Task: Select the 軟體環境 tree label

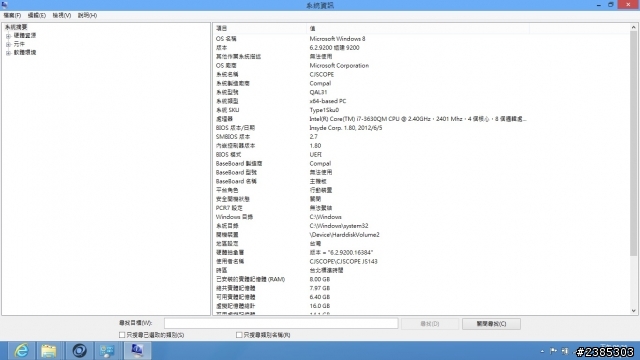Action: pyautogui.click(x=25, y=52)
